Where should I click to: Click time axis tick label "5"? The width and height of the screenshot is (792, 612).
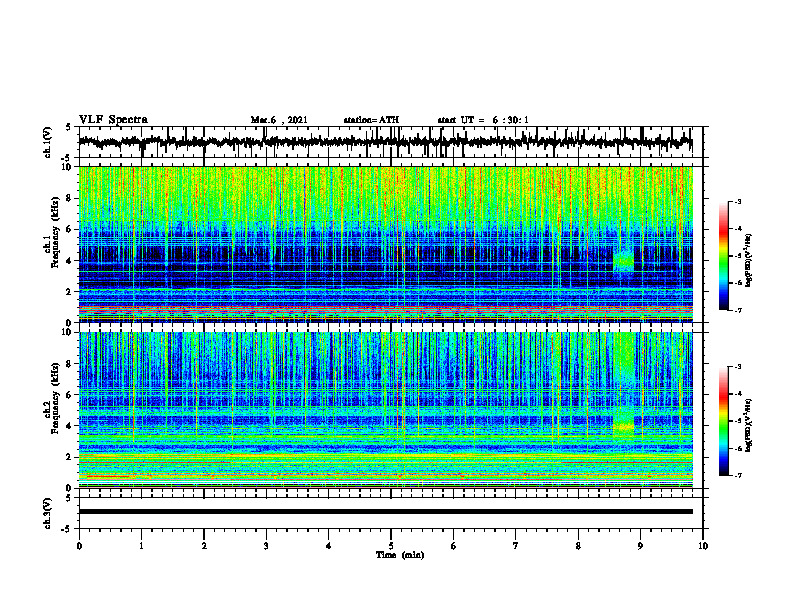[x=391, y=546]
